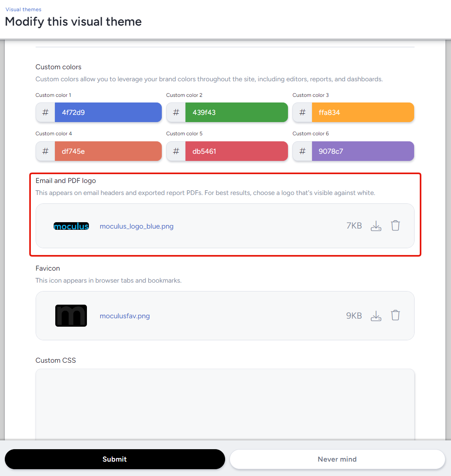Edit the purple 9078c7 color field
Image resolution: width=451 pixels, height=476 pixels.
coord(362,151)
